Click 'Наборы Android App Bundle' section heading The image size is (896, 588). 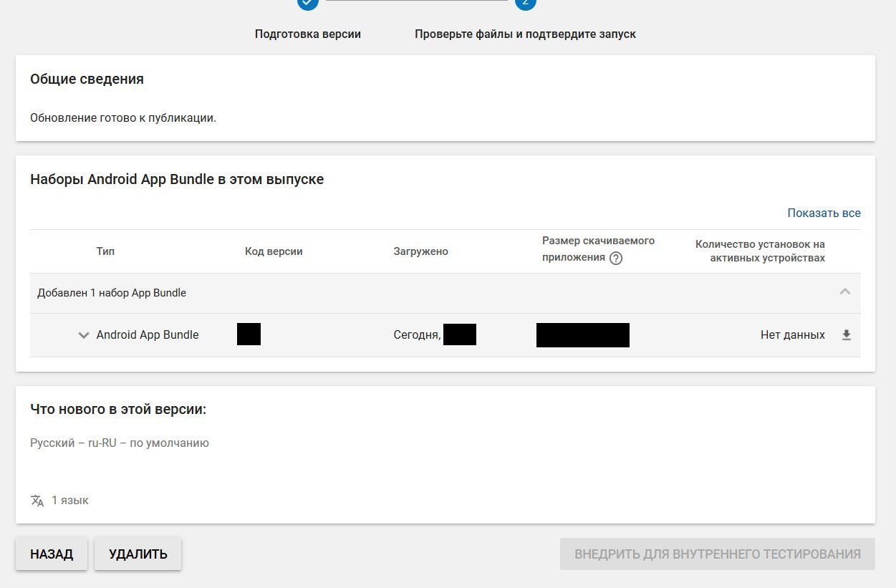coord(177,179)
